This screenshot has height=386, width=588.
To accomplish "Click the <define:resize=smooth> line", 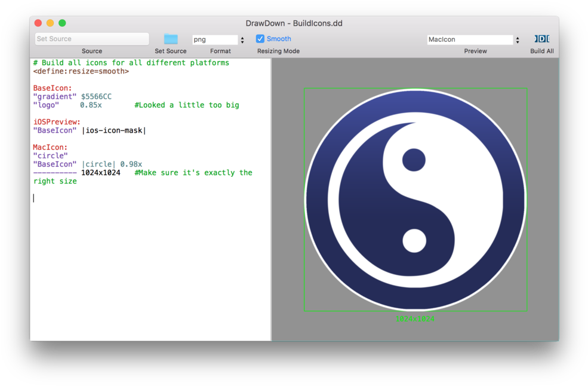I will [x=81, y=71].
